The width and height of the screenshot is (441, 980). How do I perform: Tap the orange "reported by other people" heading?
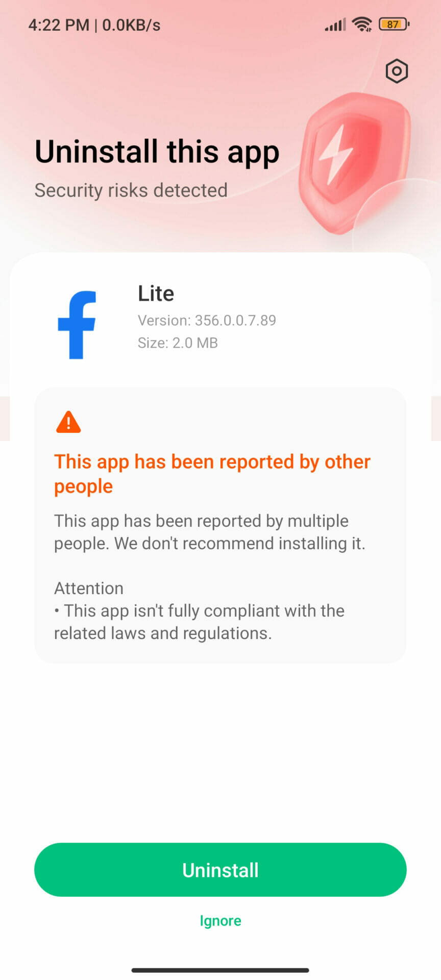[212, 473]
